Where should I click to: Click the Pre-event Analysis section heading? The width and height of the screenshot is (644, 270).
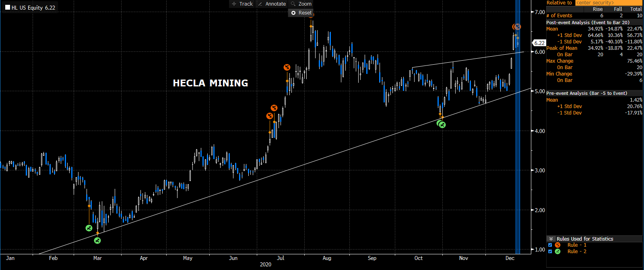pos(586,93)
